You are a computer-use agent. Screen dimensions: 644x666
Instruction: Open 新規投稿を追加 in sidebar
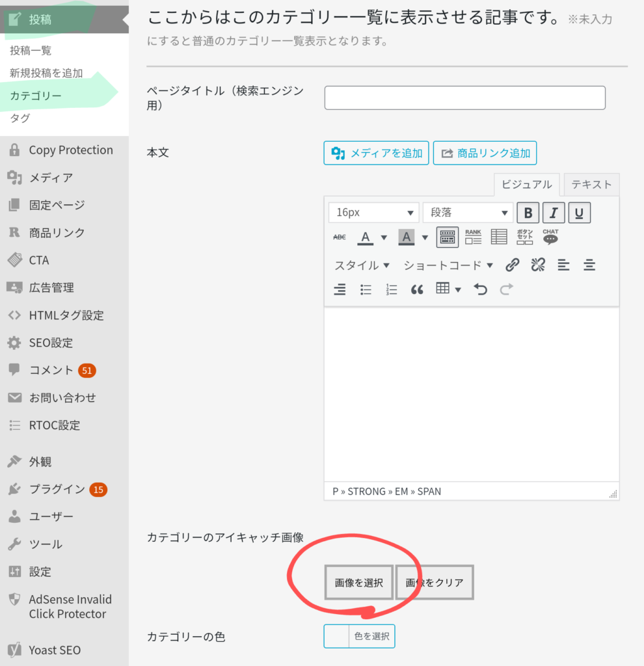point(46,73)
